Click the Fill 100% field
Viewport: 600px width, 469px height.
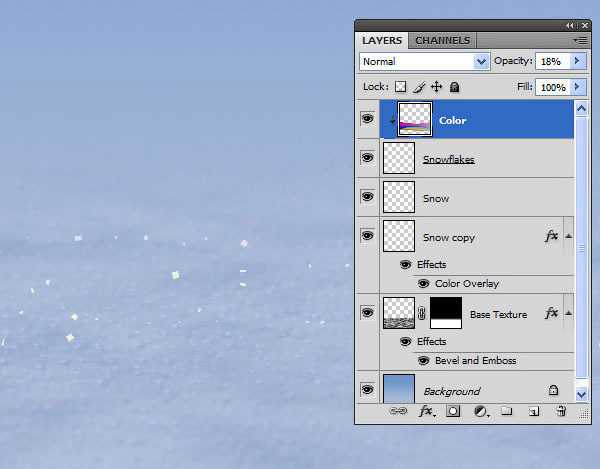553,87
